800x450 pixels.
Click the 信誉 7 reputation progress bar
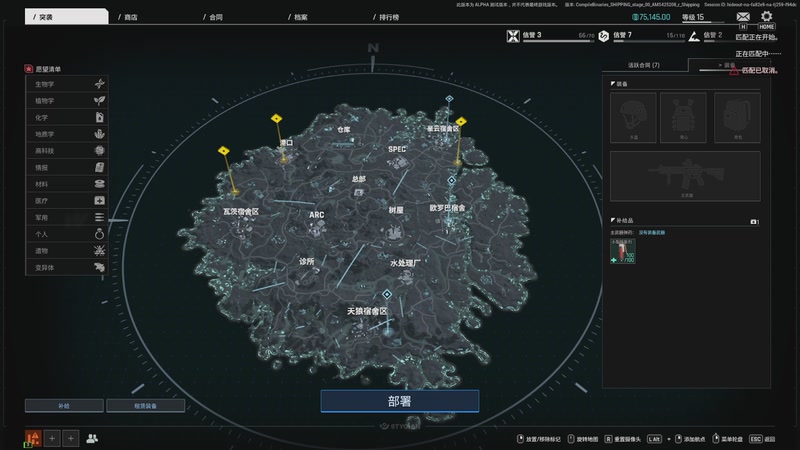click(649, 41)
